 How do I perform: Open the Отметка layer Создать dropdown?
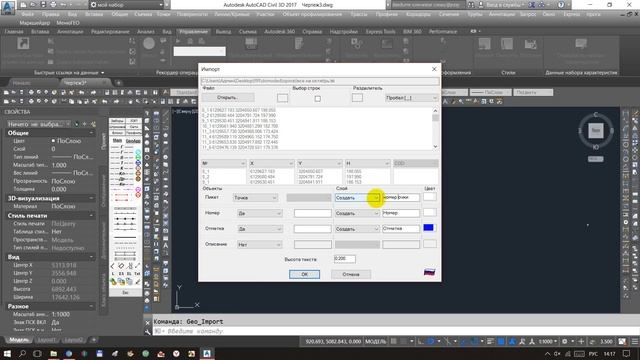[357, 229]
